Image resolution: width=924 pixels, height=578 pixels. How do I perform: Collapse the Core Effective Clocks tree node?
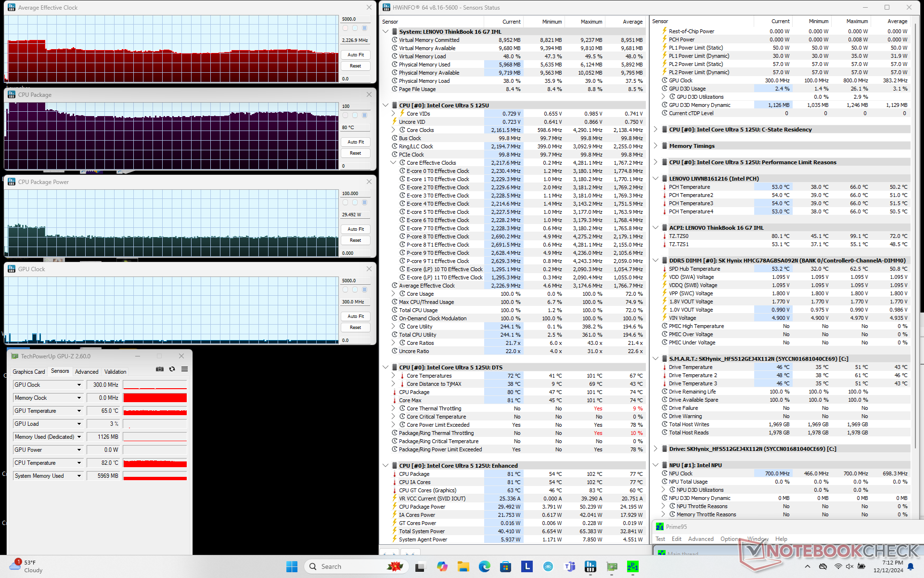[393, 163]
